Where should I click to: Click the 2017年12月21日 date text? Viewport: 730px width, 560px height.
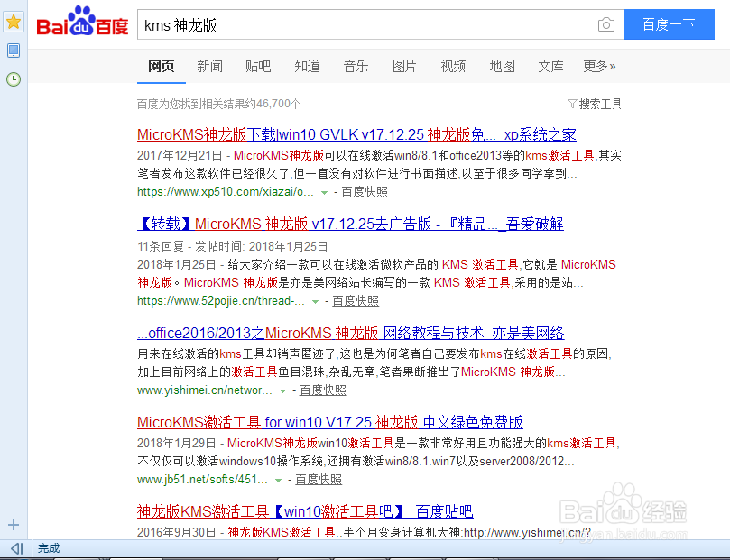click(180, 155)
